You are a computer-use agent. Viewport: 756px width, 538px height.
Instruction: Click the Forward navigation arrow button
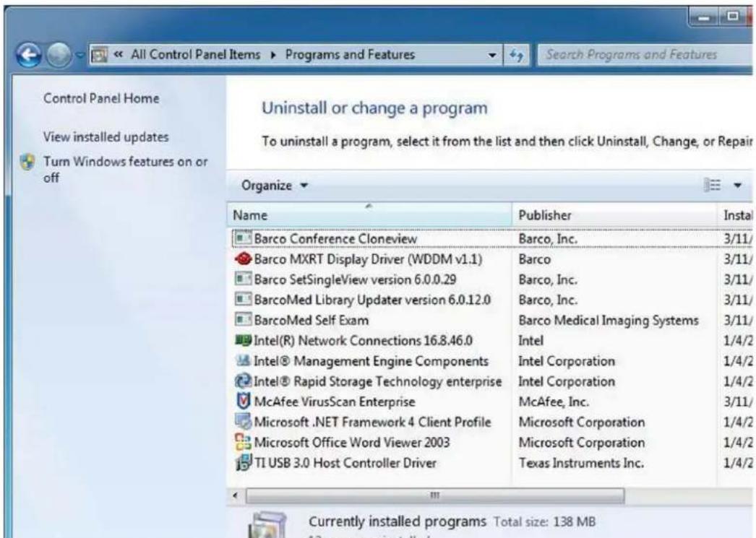click(59, 55)
